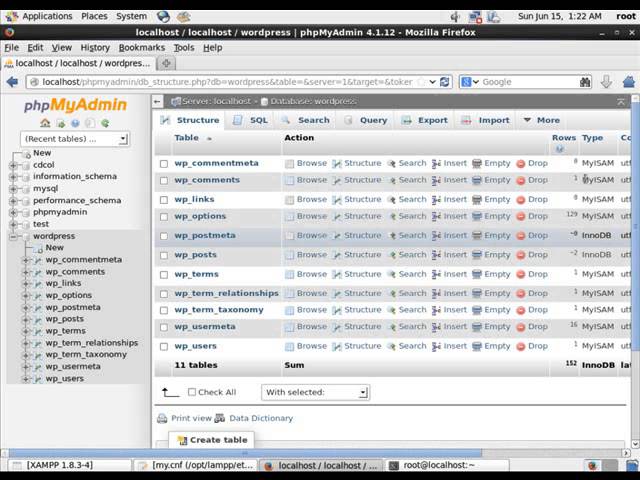Click the log out icon in sidebar
640x480 pixels.
[x=60, y=123]
